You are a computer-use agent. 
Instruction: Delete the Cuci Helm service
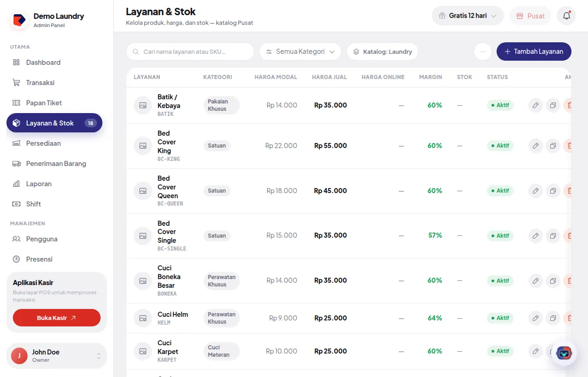point(568,318)
